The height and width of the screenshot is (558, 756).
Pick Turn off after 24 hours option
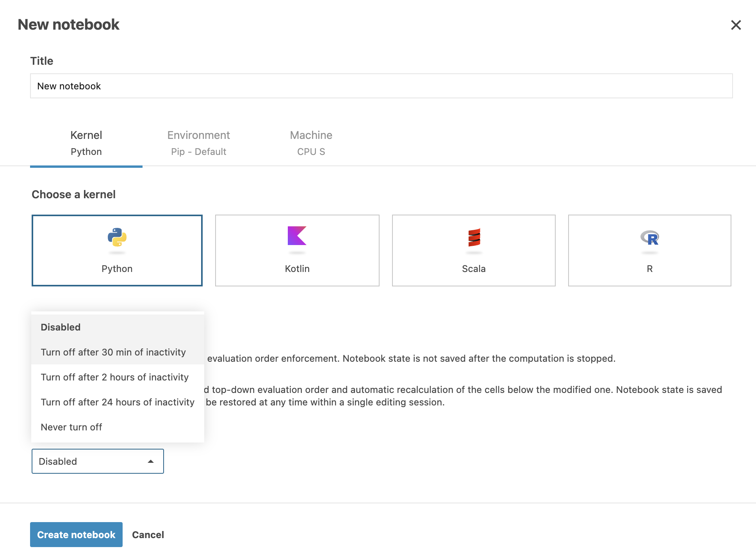click(x=117, y=402)
